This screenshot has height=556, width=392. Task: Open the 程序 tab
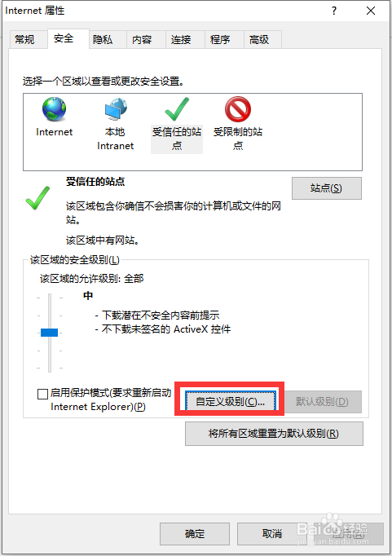(x=220, y=39)
